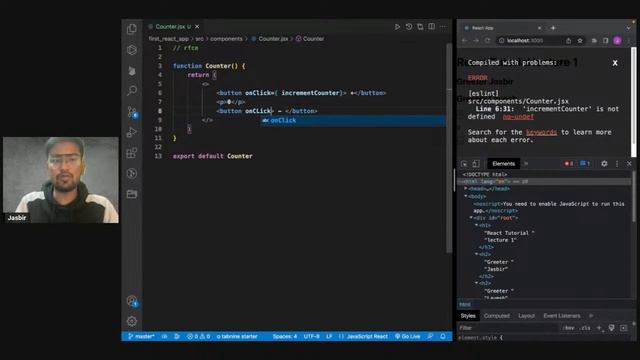The height and width of the screenshot is (360, 640).
Task: Collapse the body node in Elements tree
Action: click(x=466, y=196)
